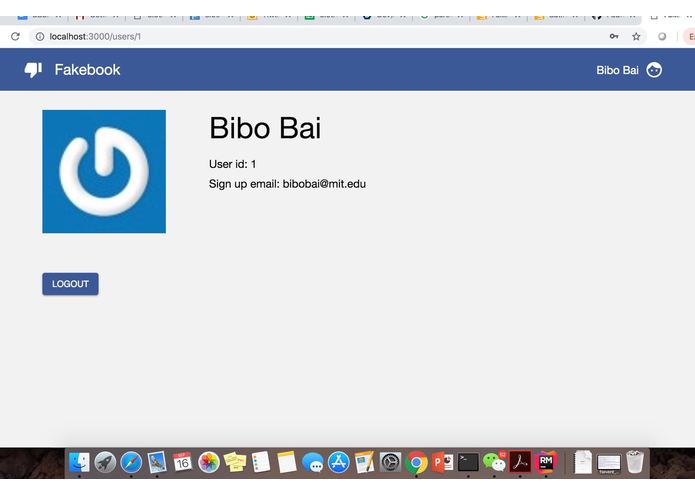Open WeChat with unread badge in the Dock
The width and height of the screenshot is (695, 494).
coord(494,463)
